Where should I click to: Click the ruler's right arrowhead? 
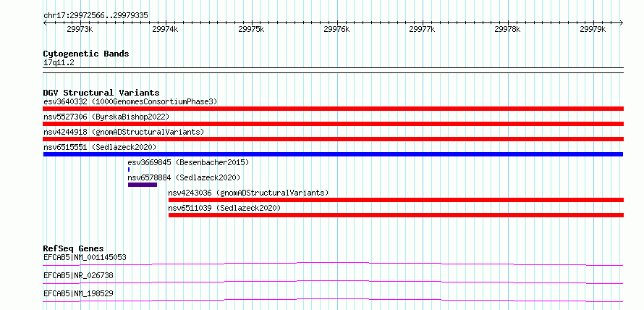point(621,22)
